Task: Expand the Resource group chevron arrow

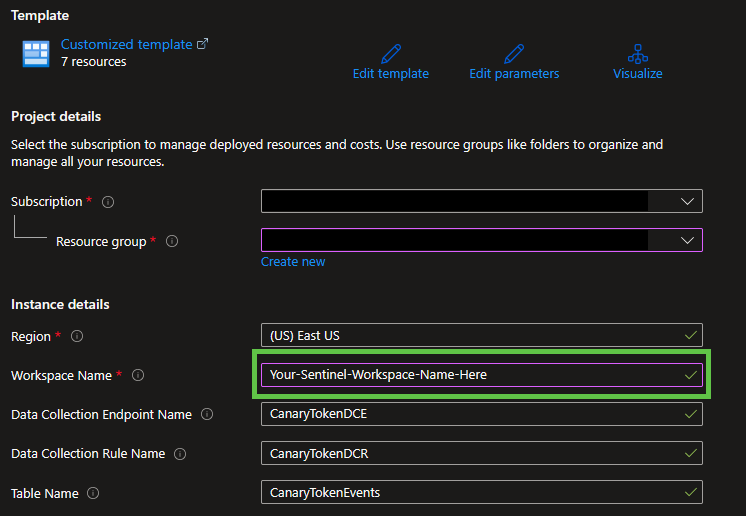Action: pyautogui.click(x=687, y=241)
